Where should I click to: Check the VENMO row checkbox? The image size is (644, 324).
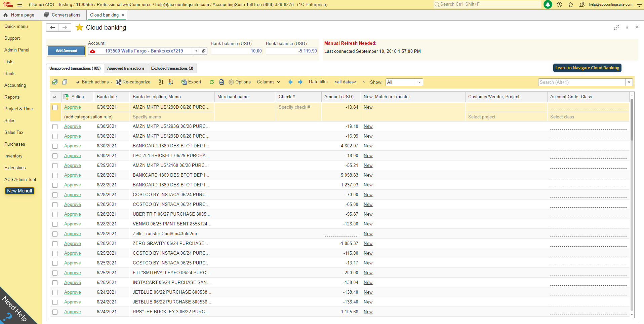coord(55,224)
